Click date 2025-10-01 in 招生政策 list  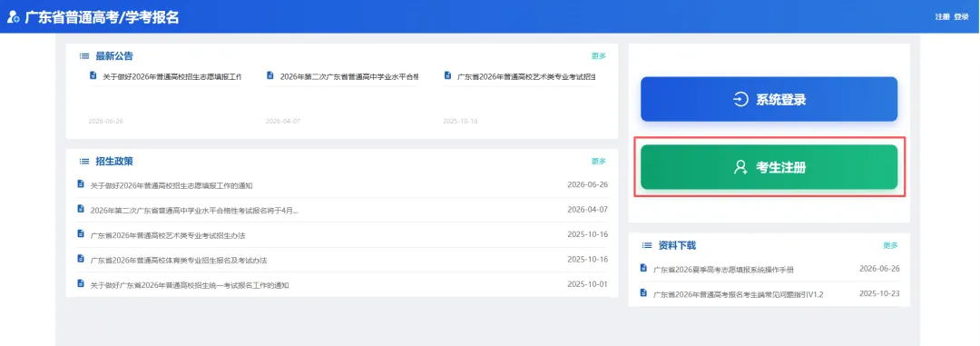(x=587, y=284)
